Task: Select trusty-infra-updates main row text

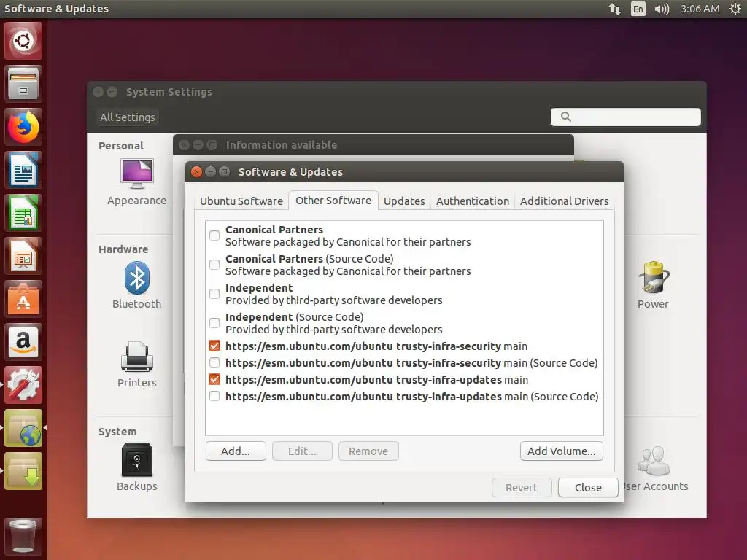Action: coord(376,379)
